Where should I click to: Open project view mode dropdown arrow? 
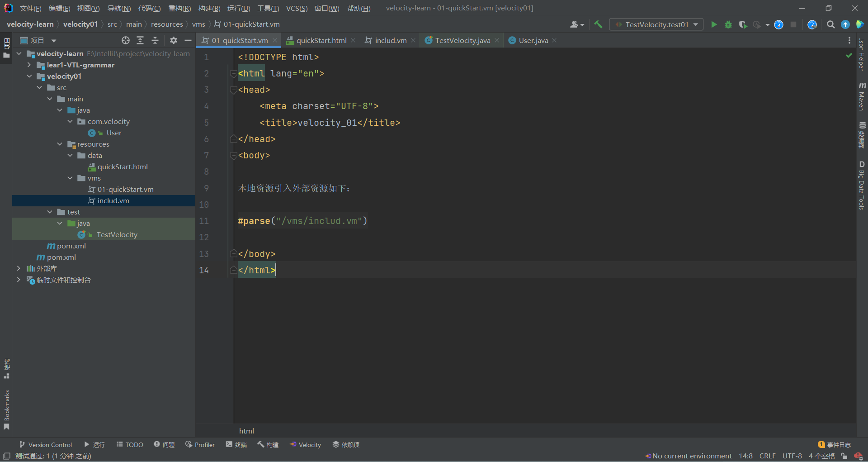(54, 41)
